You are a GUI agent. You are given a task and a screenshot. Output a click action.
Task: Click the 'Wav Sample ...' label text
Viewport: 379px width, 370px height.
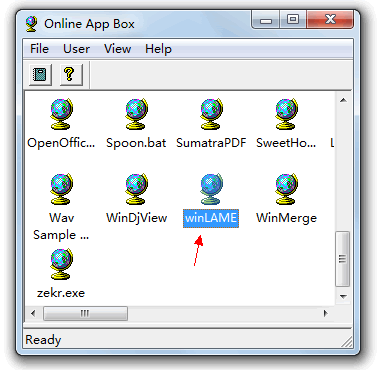click(61, 226)
